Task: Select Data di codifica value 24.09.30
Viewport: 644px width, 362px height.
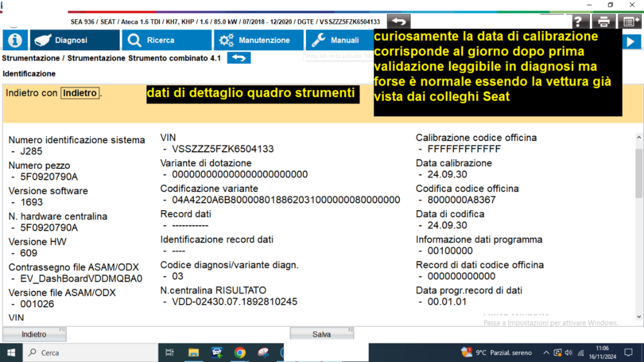Action: tap(448, 225)
